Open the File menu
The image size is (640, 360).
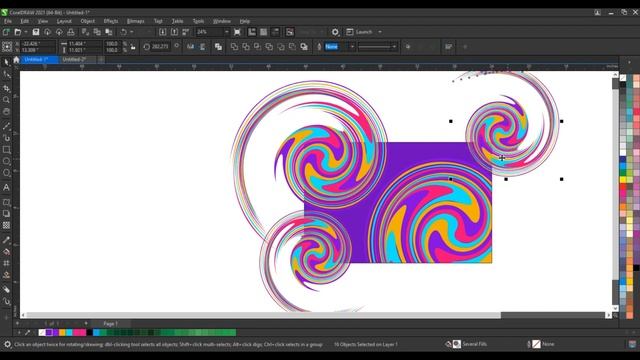click(8, 21)
